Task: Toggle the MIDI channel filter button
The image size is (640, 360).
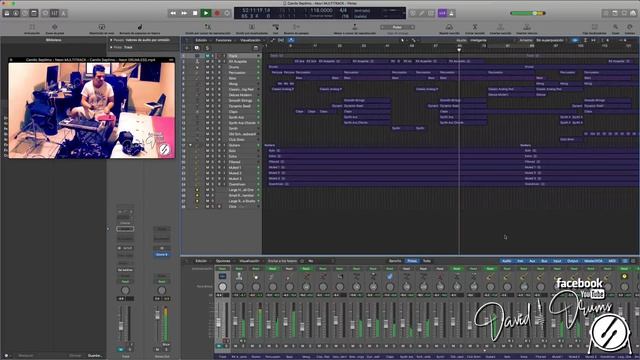Action: 612,261
